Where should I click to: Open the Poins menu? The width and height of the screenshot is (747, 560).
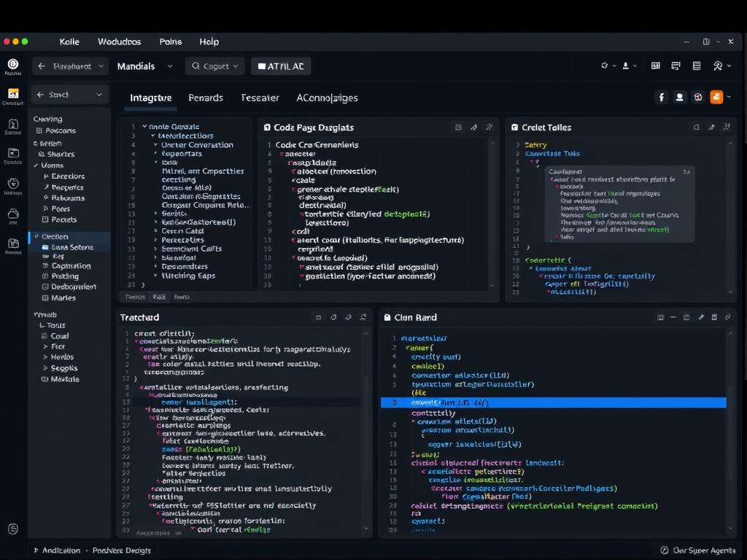pyautogui.click(x=171, y=42)
